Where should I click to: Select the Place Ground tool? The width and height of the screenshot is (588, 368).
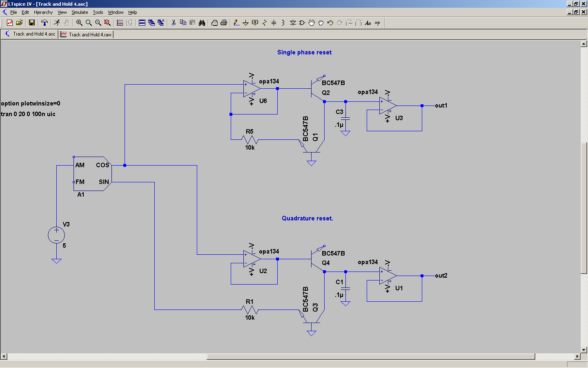[x=245, y=23]
